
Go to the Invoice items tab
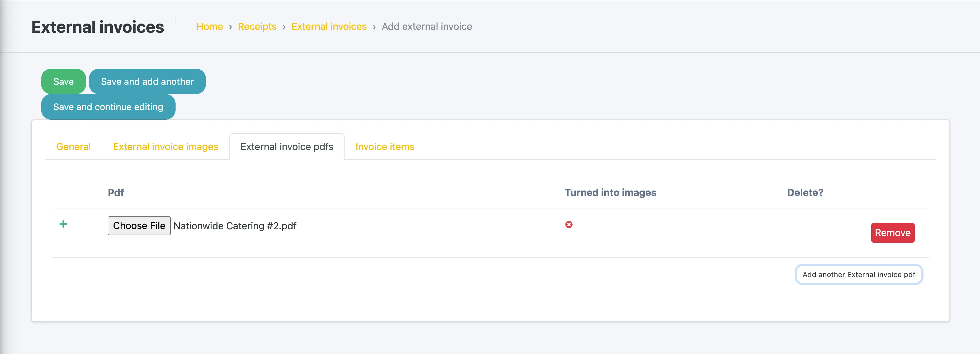(385, 147)
